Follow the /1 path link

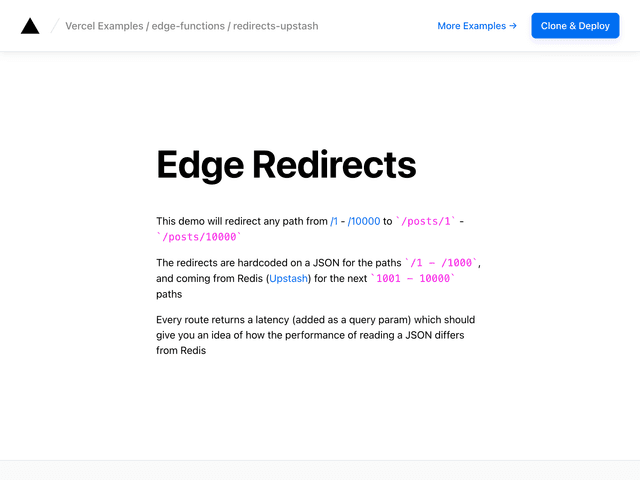click(334, 221)
